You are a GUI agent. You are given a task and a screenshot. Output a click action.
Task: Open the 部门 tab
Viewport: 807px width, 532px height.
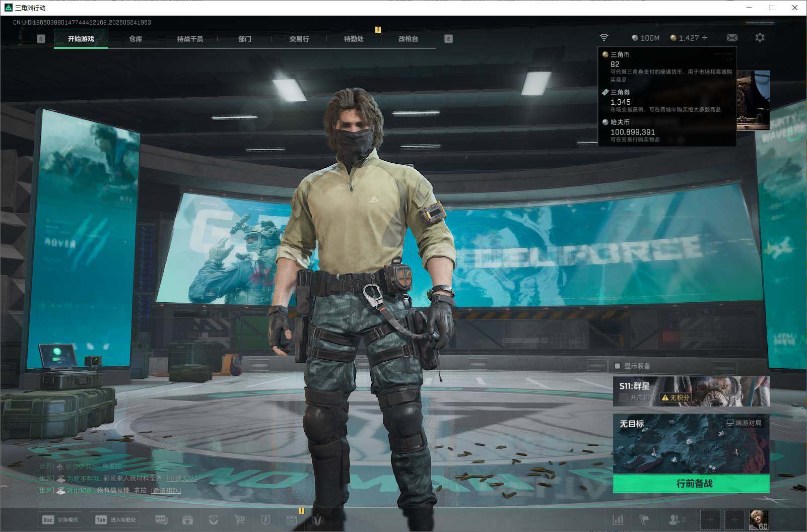coord(245,39)
